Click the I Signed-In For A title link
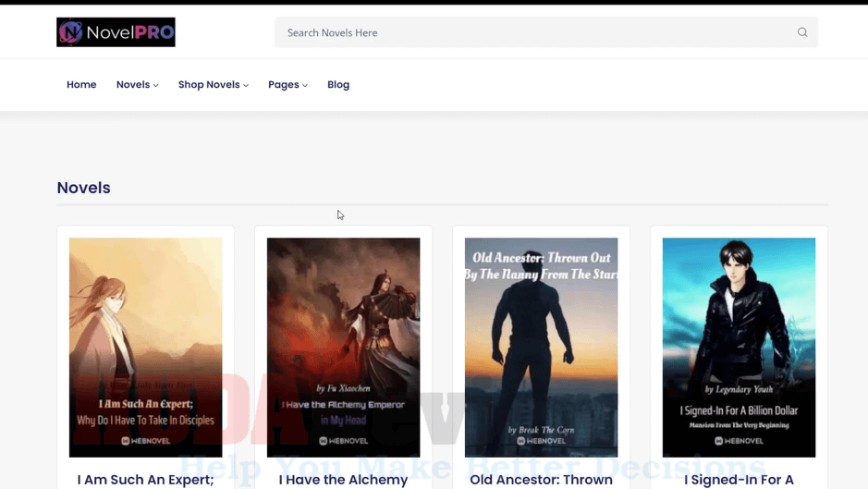The height and width of the screenshot is (489, 868). [739, 480]
